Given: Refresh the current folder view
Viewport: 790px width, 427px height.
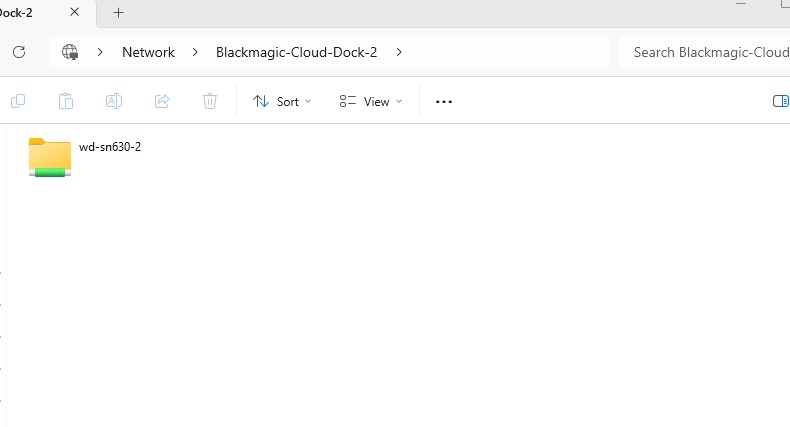Looking at the screenshot, I should (x=19, y=52).
